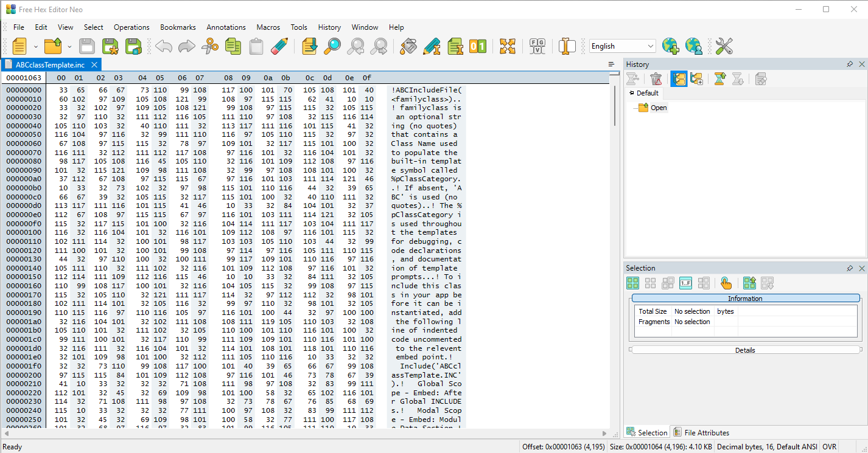Click the scissors Cut icon

[210, 46]
